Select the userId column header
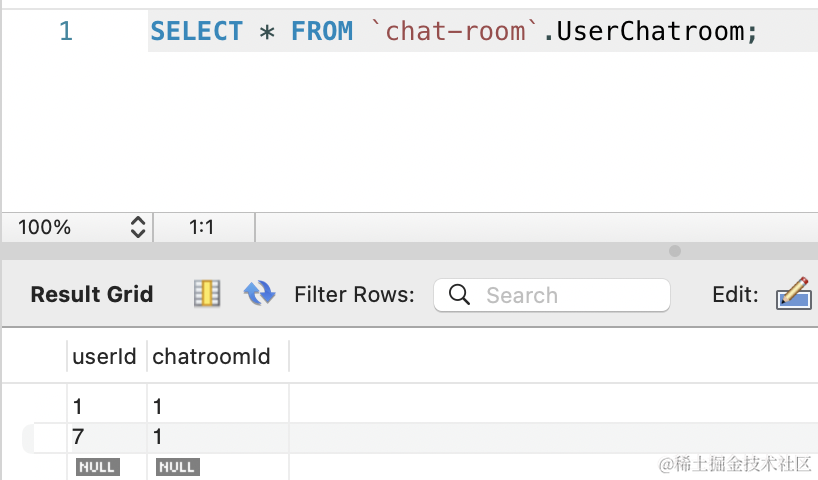Image resolution: width=818 pixels, height=480 pixels. [x=104, y=356]
